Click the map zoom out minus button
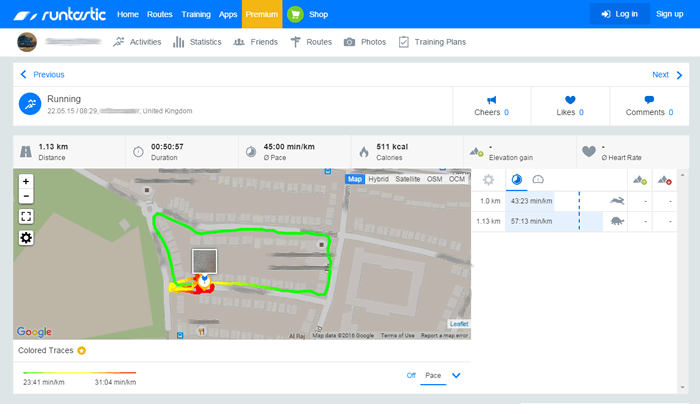Image resolution: width=700 pixels, height=404 pixels. (26, 197)
